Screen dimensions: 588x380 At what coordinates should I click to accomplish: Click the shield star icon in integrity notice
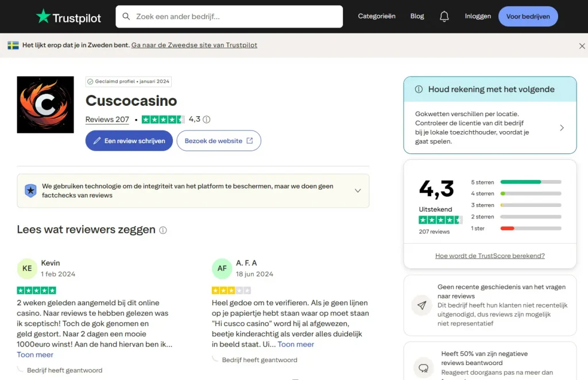click(31, 191)
